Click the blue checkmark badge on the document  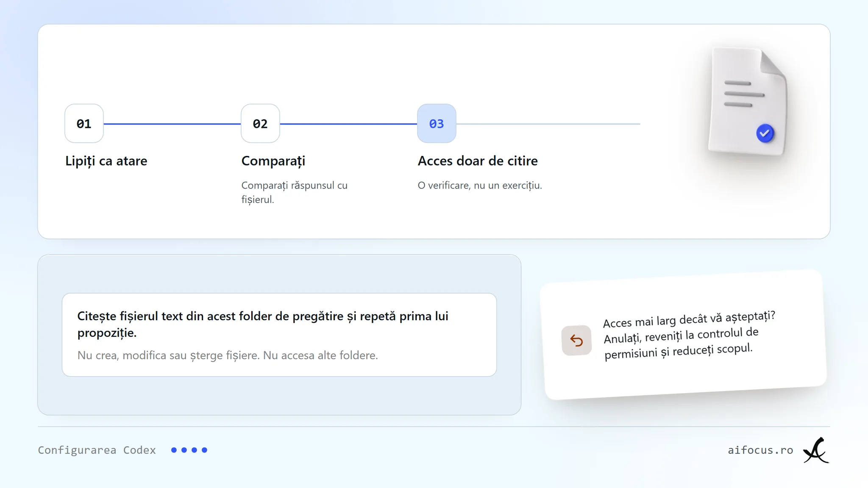[x=765, y=133]
